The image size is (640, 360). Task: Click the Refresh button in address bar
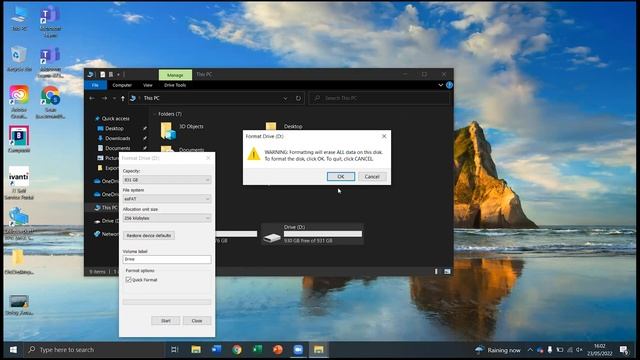pos(298,98)
